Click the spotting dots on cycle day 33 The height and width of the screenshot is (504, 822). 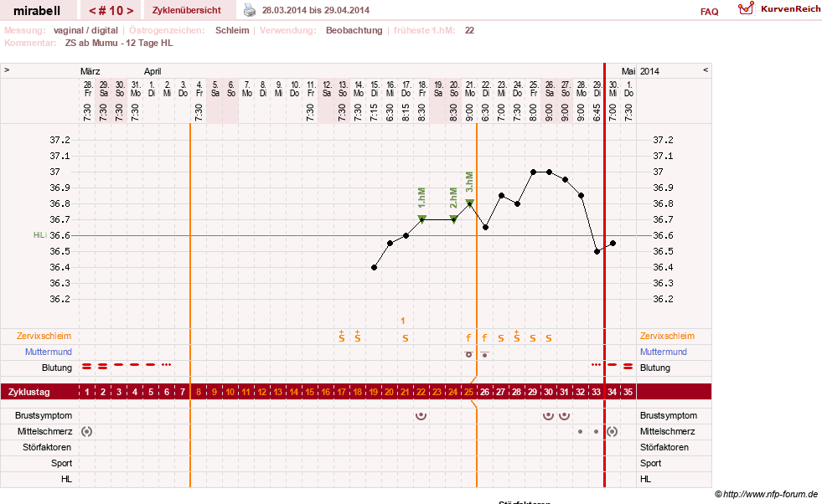click(x=596, y=365)
